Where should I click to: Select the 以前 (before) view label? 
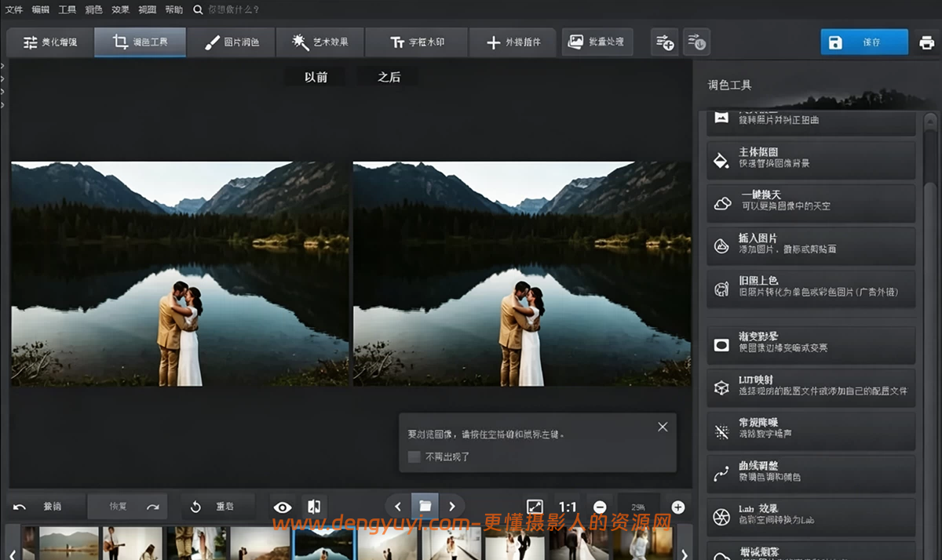(x=316, y=77)
